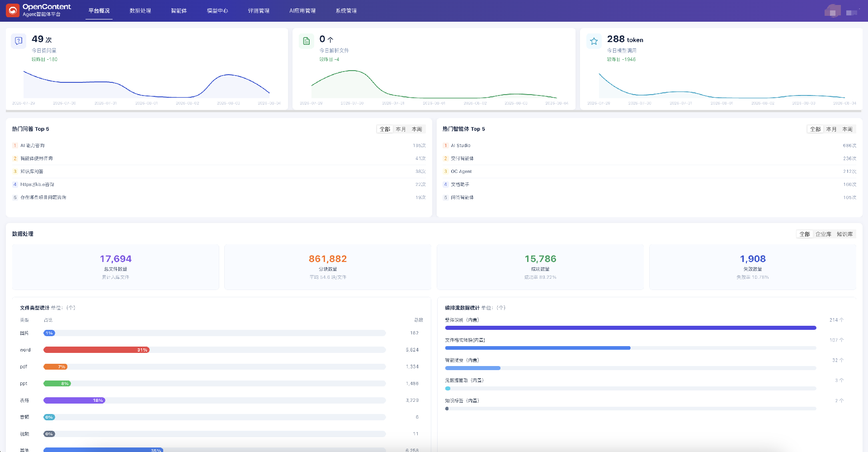This screenshot has width=868, height=452.
Task: Open the 交付智能体 row
Action: click(649, 159)
